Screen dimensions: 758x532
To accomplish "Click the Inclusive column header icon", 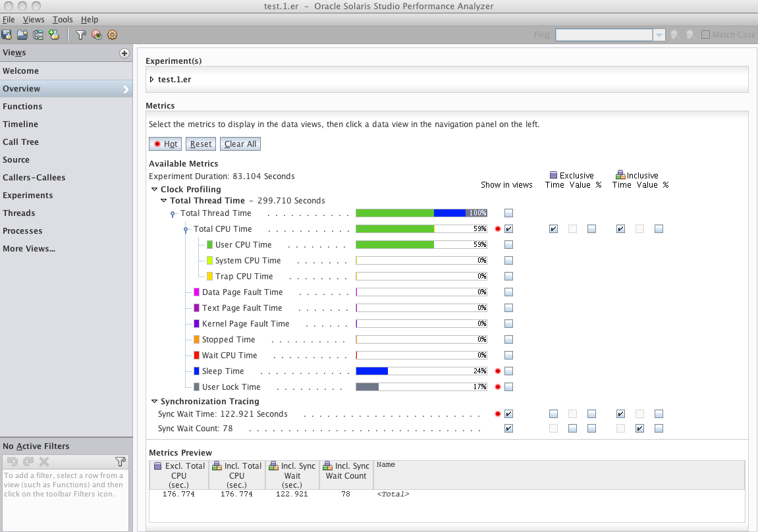I will pos(620,175).
